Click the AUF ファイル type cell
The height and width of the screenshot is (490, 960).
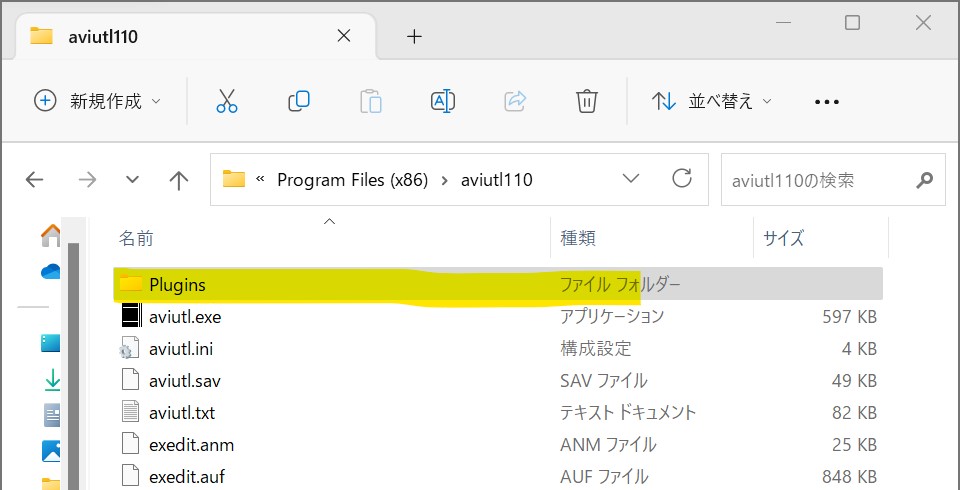[604, 476]
